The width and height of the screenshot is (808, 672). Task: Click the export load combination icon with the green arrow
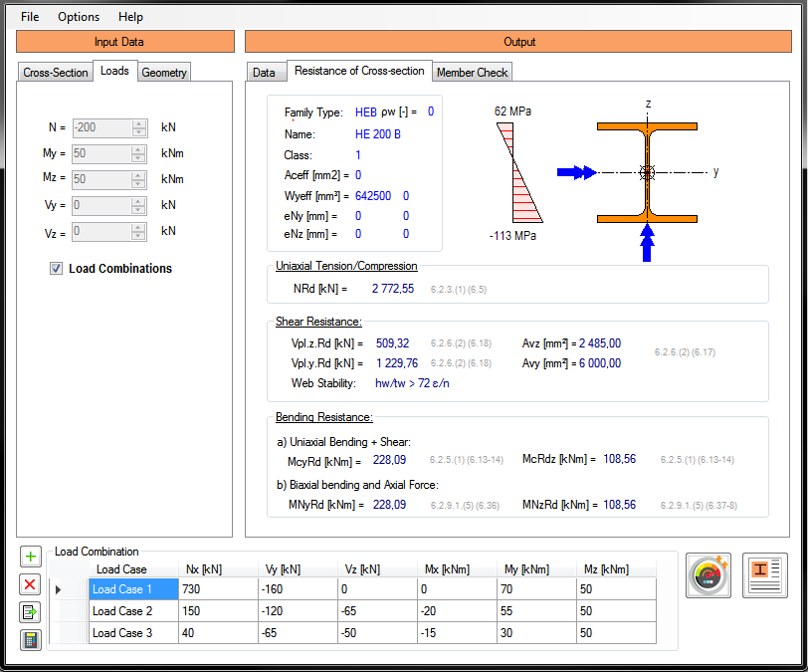coord(31,612)
